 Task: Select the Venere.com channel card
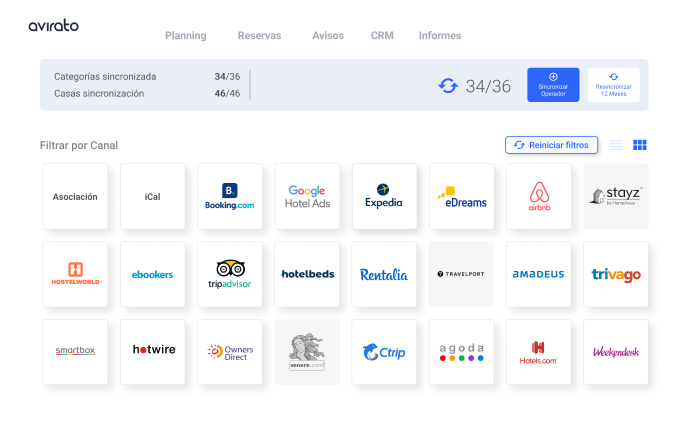[x=307, y=352]
